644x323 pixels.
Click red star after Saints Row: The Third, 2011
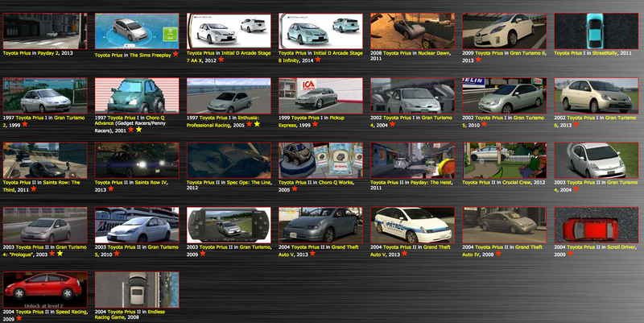click(x=33, y=189)
